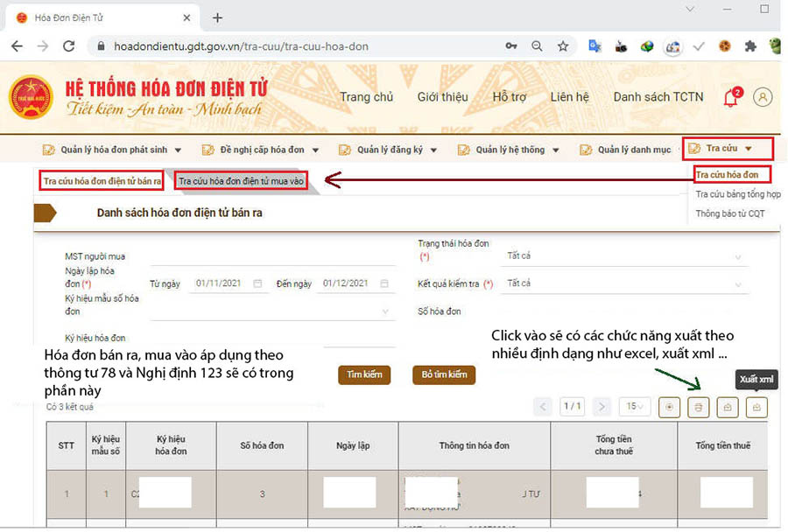
Task: Click the Bỏ tìm kiếm button
Action: pos(446,374)
